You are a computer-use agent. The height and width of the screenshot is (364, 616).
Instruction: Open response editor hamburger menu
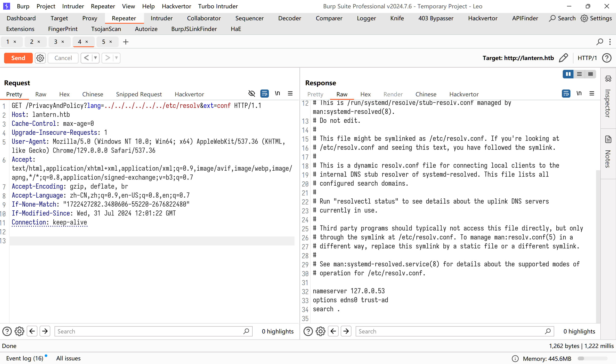pos(592,93)
